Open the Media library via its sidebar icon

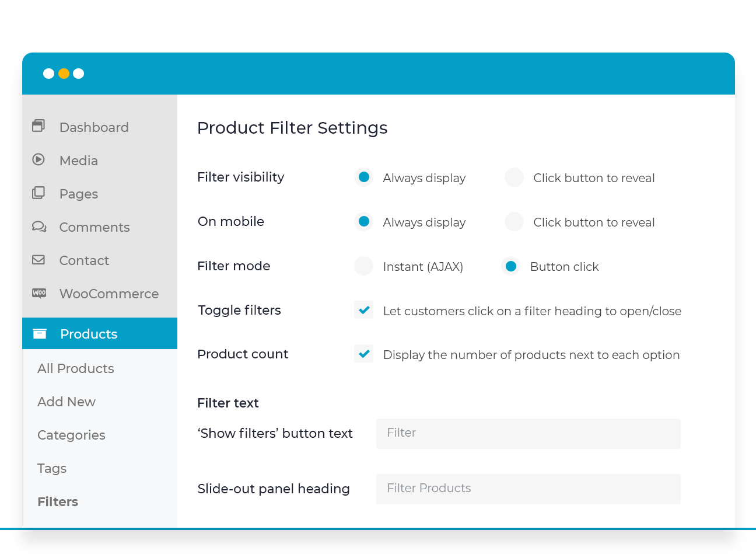point(38,160)
